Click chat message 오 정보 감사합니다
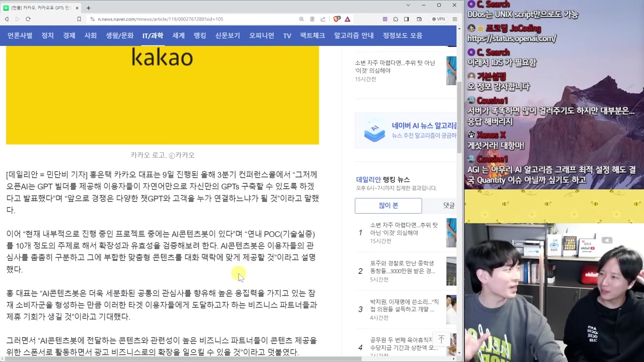This screenshot has height=362, width=644. (x=498, y=87)
